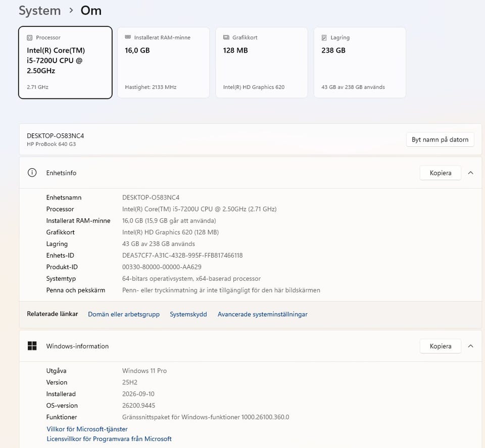The width and height of the screenshot is (485, 448).
Task: Click Relaterade länkar label
Action: click(x=52, y=314)
